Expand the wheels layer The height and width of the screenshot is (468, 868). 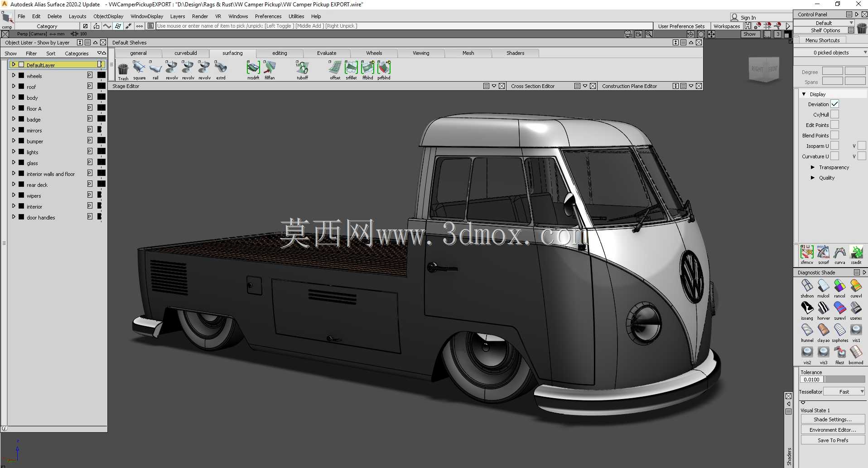(14, 75)
